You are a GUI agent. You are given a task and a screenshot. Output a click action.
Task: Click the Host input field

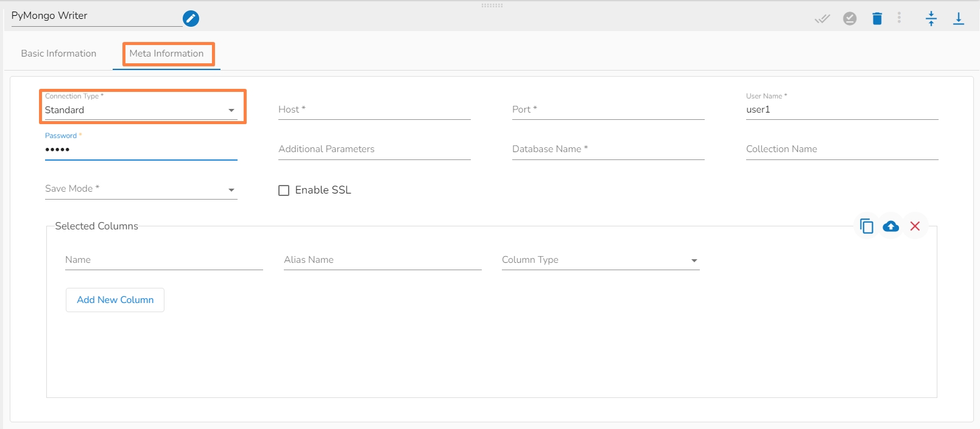[374, 110]
